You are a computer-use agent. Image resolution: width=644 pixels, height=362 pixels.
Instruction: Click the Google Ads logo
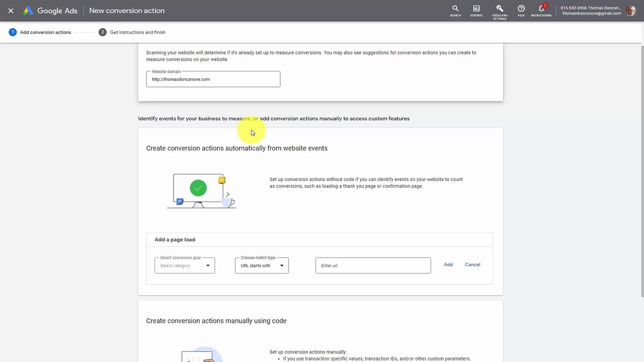pos(50,11)
